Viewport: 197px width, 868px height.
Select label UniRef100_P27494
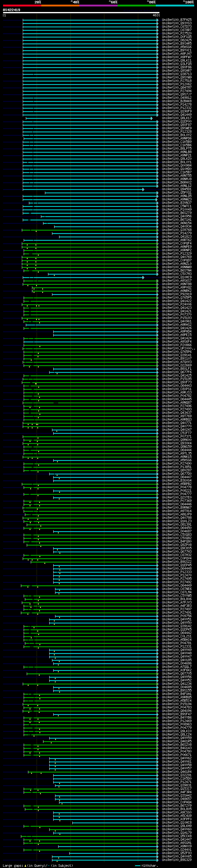point(176,91)
